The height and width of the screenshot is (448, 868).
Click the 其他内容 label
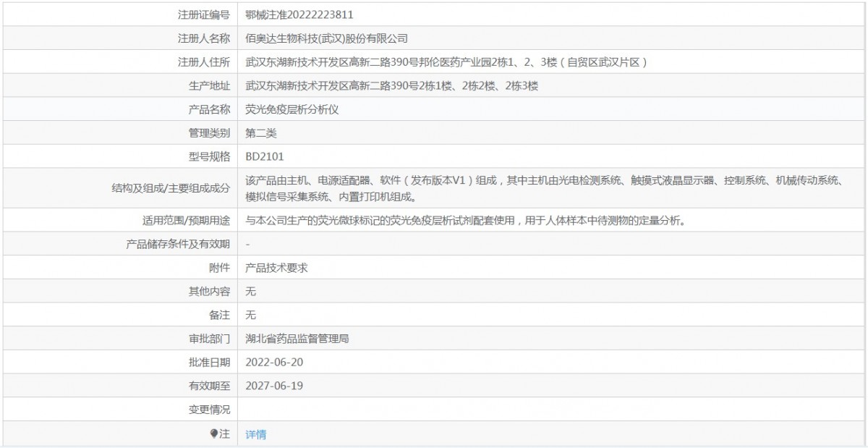click(x=209, y=291)
